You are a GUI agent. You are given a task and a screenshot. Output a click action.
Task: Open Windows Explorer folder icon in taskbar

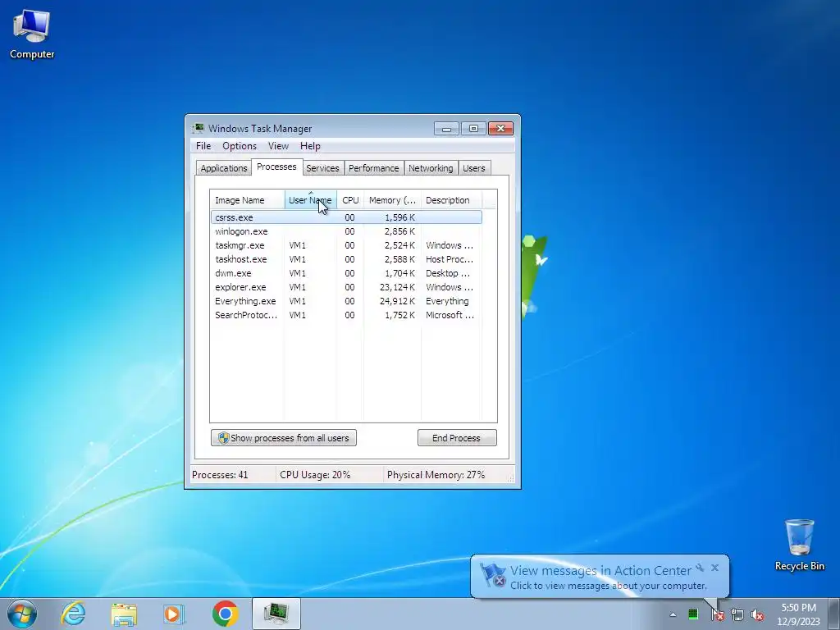(x=124, y=614)
